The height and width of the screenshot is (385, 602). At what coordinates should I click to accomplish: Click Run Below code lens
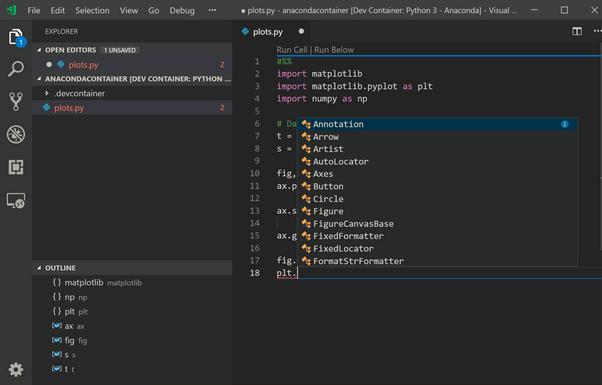pos(334,50)
